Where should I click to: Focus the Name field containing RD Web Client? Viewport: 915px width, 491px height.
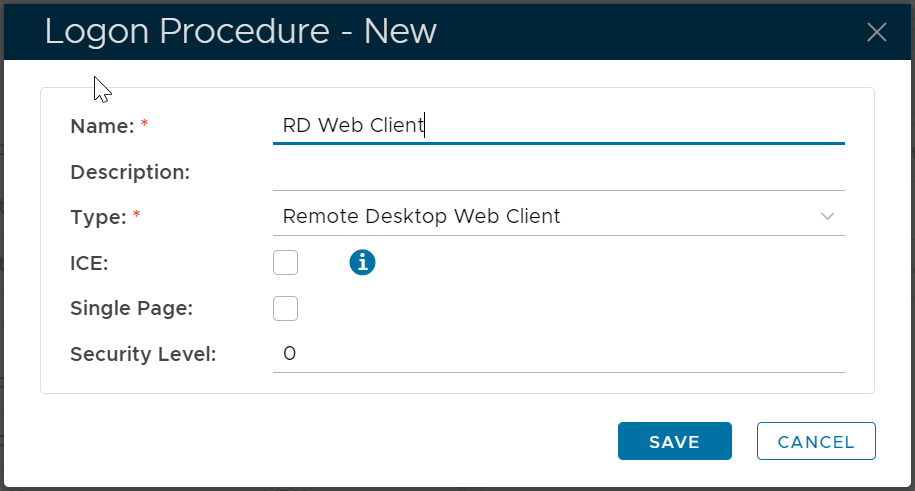pyautogui.click(x=558, y=126)
